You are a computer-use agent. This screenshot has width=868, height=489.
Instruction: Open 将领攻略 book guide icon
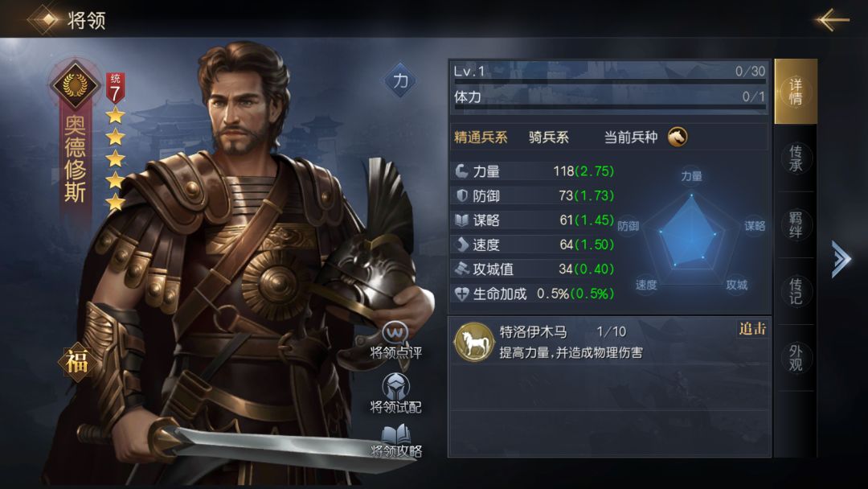pos(395,434)
